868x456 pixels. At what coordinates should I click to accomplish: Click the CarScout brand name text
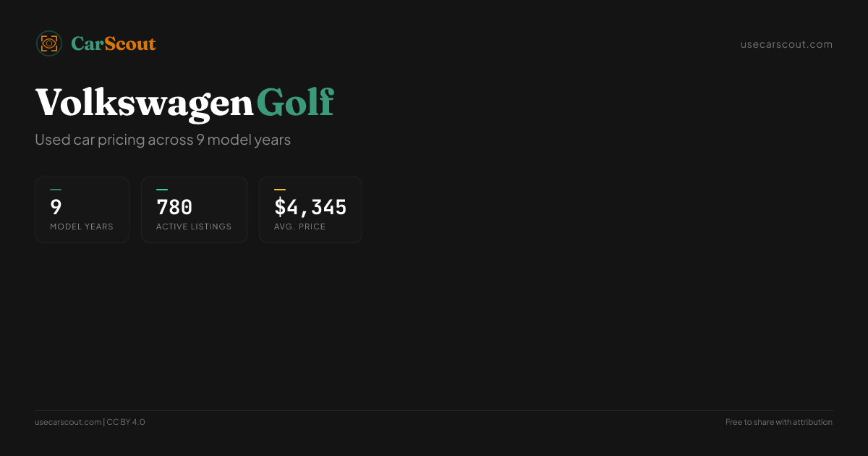point(114,43)
